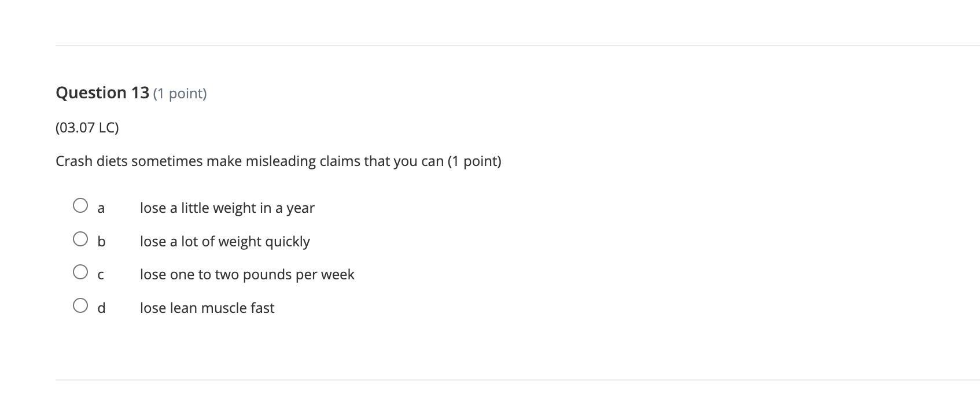Click 'lose a lot of weight quickly' answer text
This screenshot has width=980, height=406.
[x=224, y=241]
